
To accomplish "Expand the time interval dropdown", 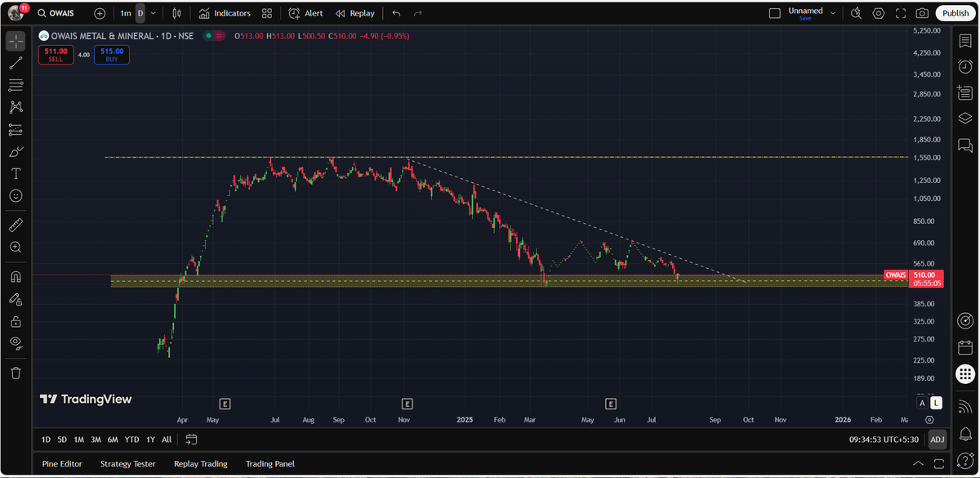I will (x=153, y=13).
